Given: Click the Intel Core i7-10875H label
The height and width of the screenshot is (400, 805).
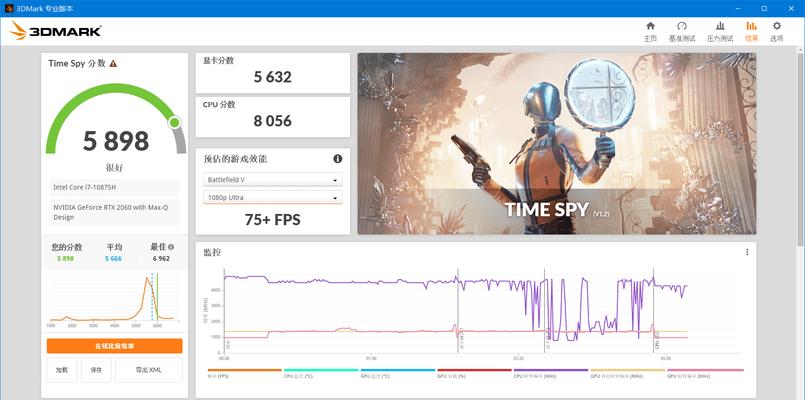Looking at the screenshot, I should [x=85, y=187].
